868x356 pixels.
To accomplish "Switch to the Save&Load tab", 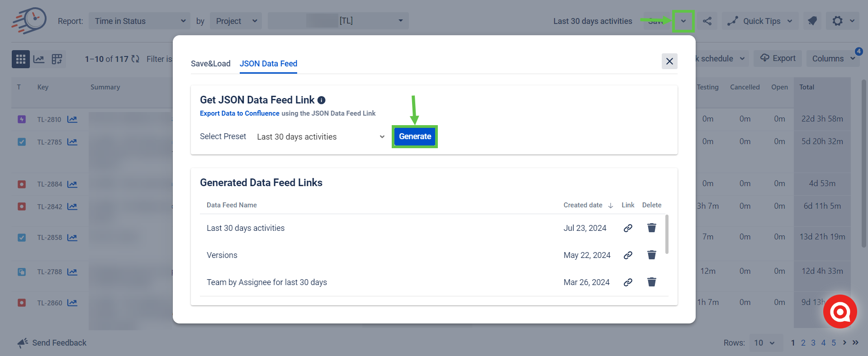I will pyautogui.click(x=210, y=64).
